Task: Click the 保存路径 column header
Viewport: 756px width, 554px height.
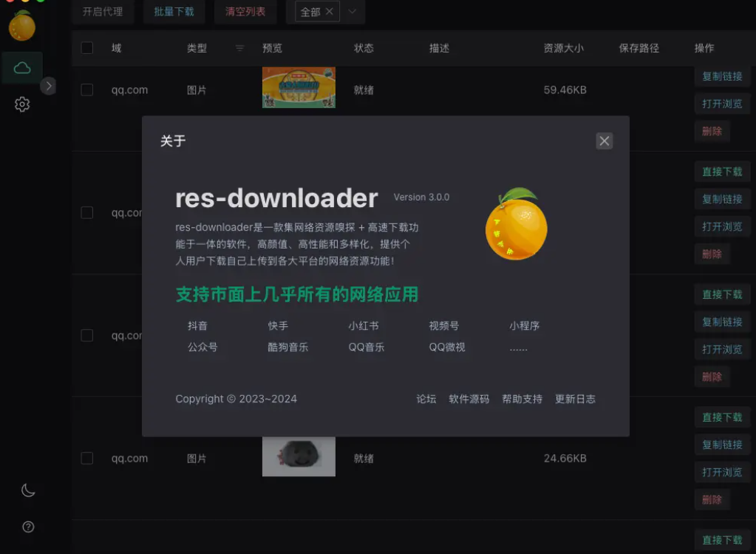Action: [x=638, y=48]
